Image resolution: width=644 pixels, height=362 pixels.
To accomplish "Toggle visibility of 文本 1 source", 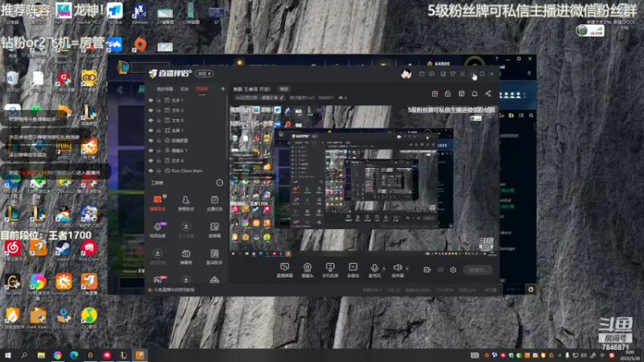I will [151, 100].
